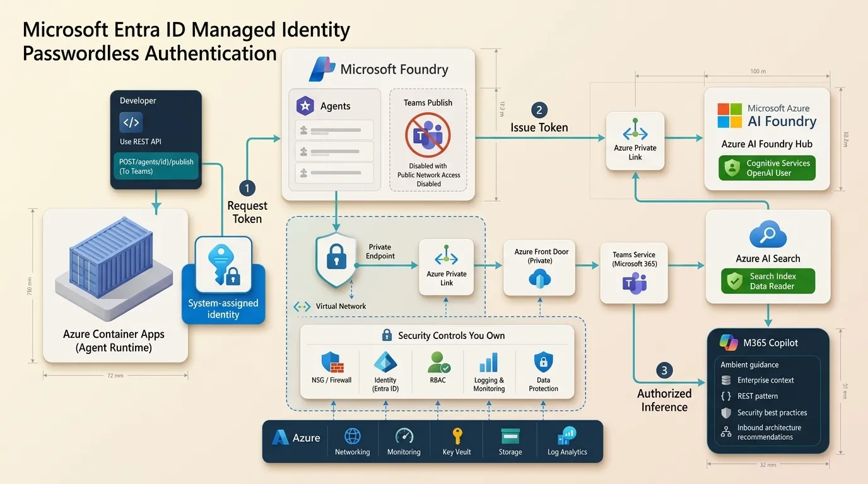Screen dimensions: 868x484
Task: Click the Virtual Network arrows icon
Action: click(303, 306)
